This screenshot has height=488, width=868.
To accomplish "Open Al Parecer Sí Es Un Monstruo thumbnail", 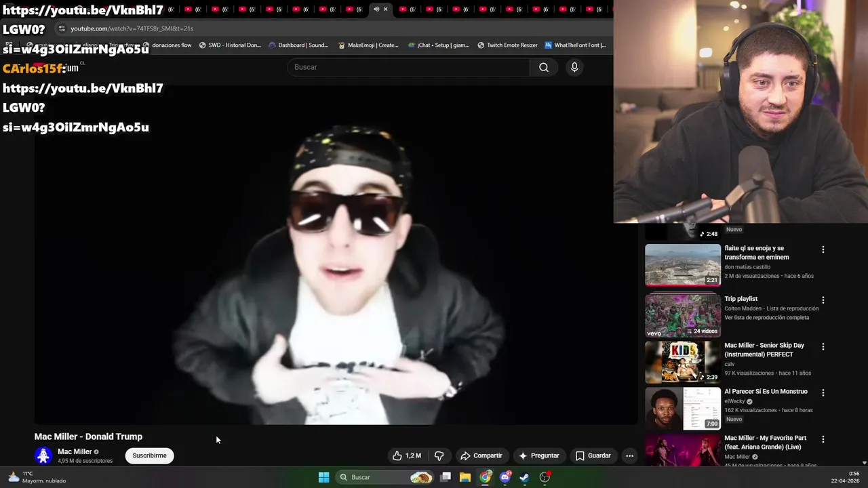I will pos(682,409).
